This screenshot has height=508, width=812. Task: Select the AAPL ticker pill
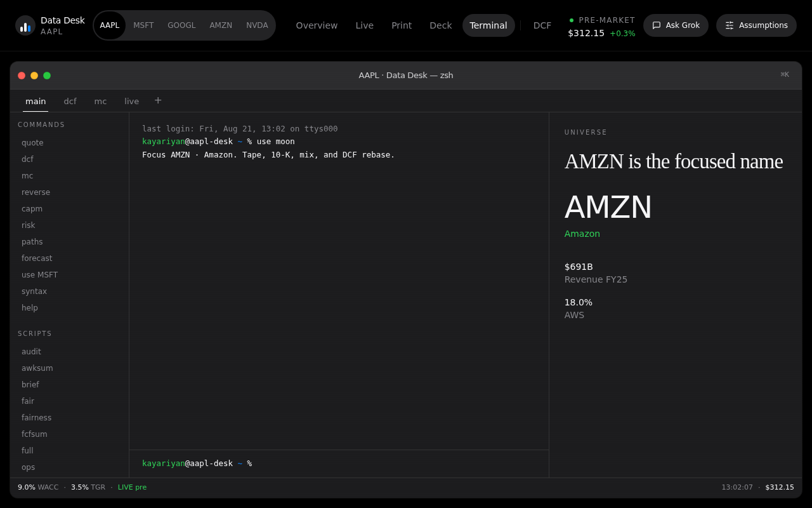point(110,25)
